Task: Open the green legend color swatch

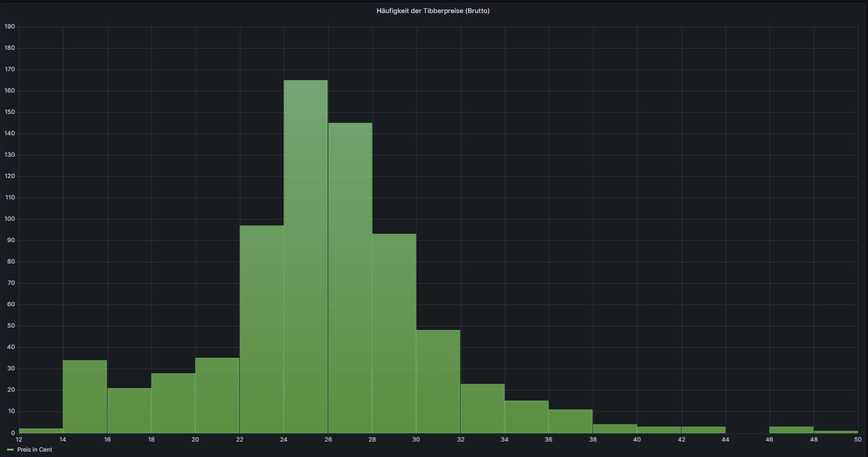Action: coord(10,450)
